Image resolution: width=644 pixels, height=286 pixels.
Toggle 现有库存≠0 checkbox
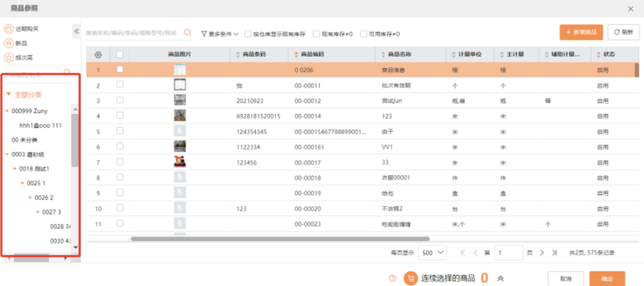tap(316, 34)
